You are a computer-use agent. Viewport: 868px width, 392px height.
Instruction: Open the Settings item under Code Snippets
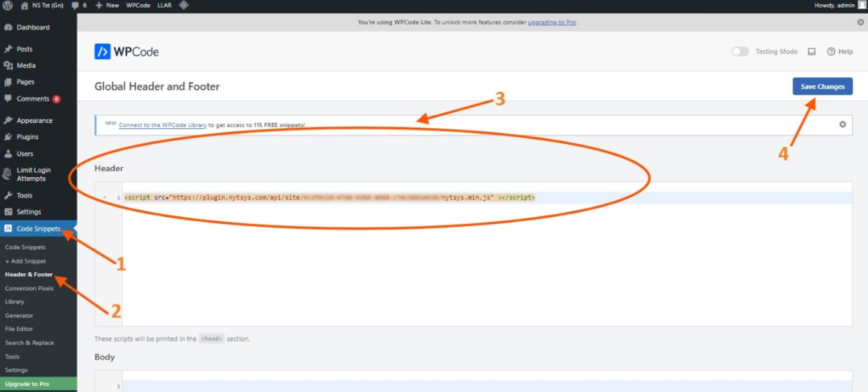click(x=16, y=370)
